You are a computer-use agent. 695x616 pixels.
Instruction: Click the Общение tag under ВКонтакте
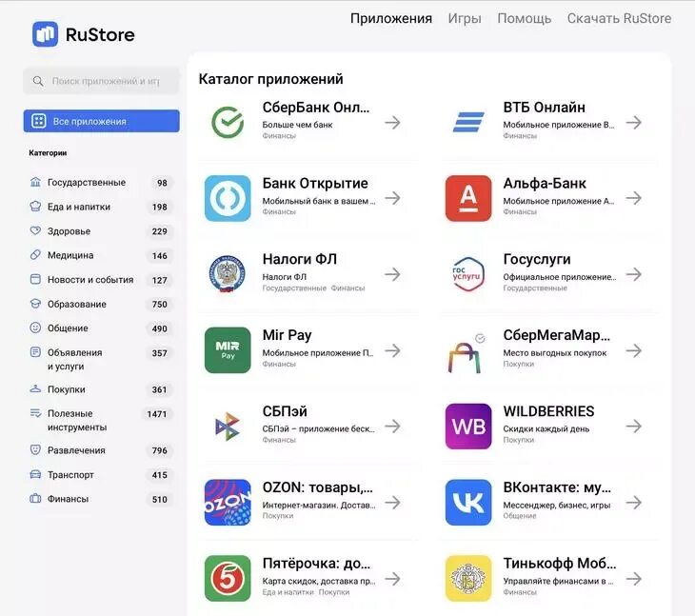(x=520, y=516)
